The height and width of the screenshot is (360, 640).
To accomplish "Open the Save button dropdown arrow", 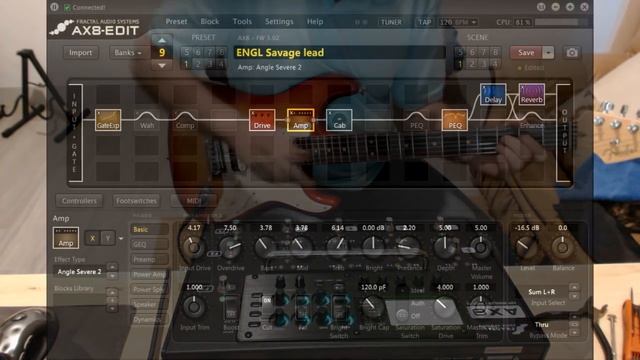I will (548, 53).
